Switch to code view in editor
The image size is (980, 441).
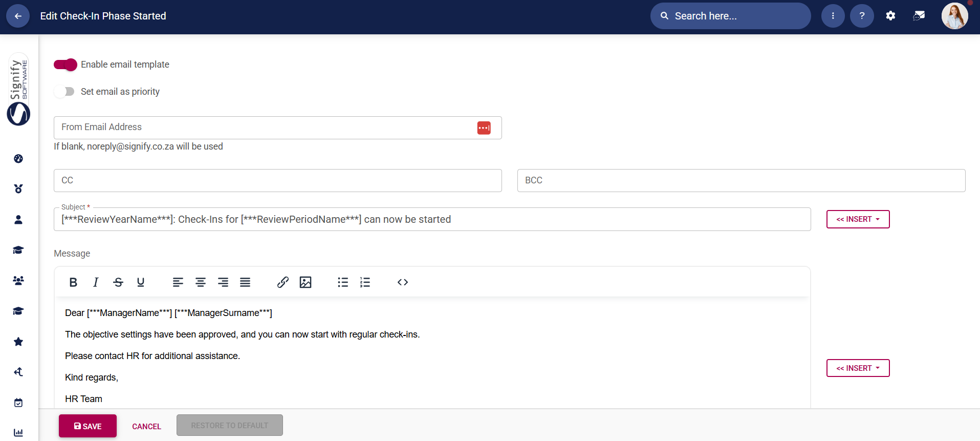click(403, 282)
